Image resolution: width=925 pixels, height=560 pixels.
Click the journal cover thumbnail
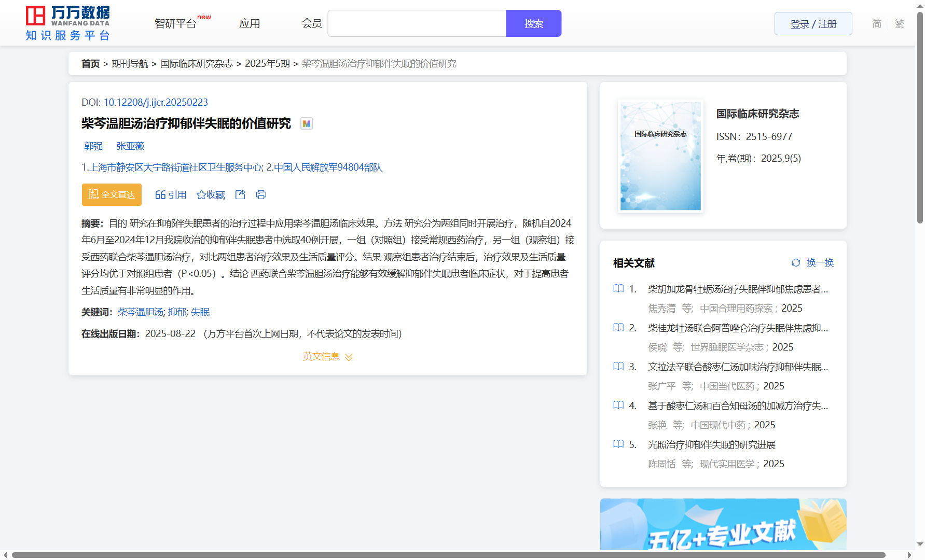tap(660, 156)
